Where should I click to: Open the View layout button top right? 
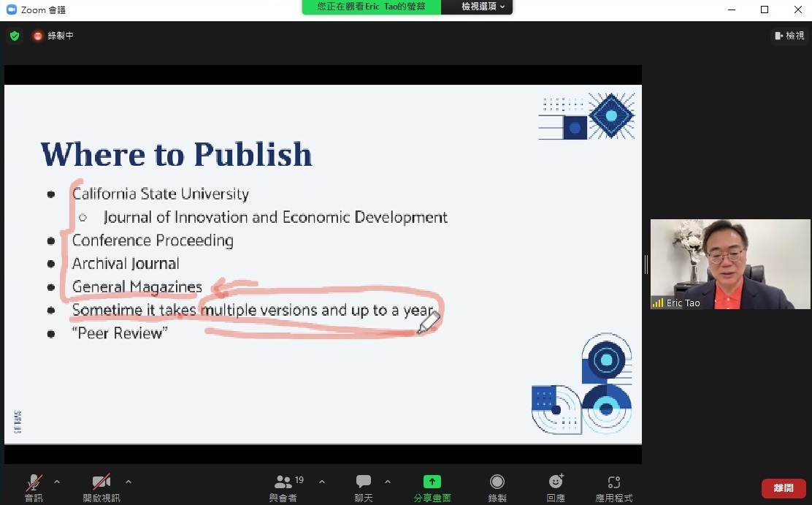pyautogui.click(x=789, y=36)
